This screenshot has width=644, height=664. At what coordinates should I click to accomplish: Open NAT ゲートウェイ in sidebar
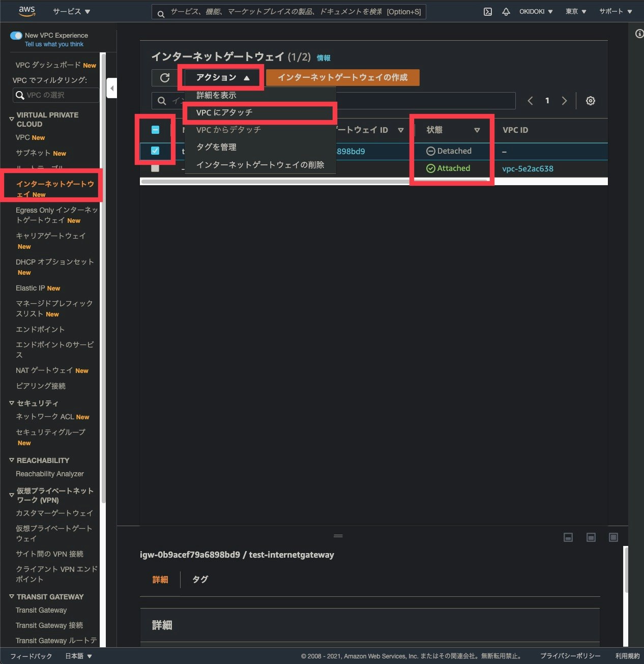click(44, 370)
